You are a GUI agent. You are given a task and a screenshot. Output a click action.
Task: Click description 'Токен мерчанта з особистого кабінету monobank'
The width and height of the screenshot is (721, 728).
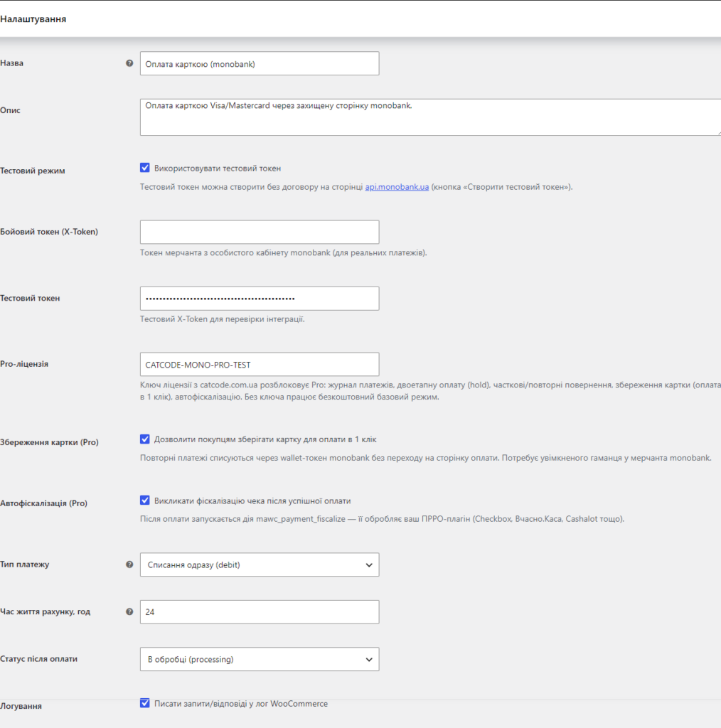(284, 252)
